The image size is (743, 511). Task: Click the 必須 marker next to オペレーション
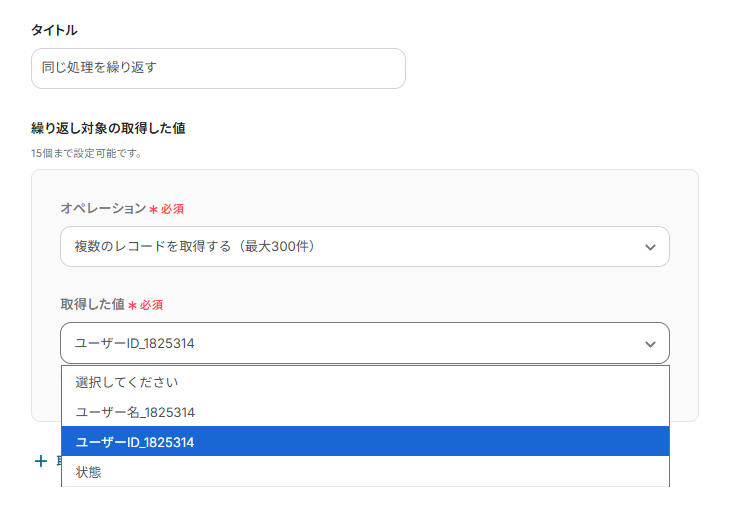(172, 209)
